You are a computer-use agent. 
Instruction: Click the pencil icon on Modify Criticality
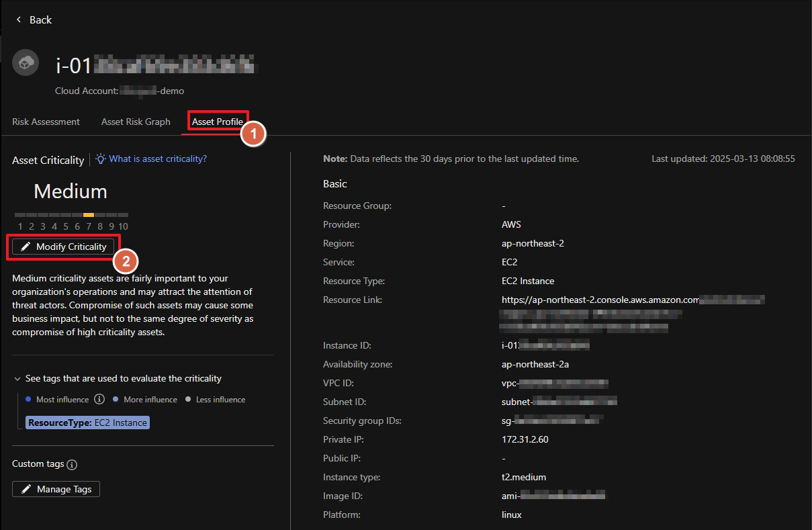[26, 247]
